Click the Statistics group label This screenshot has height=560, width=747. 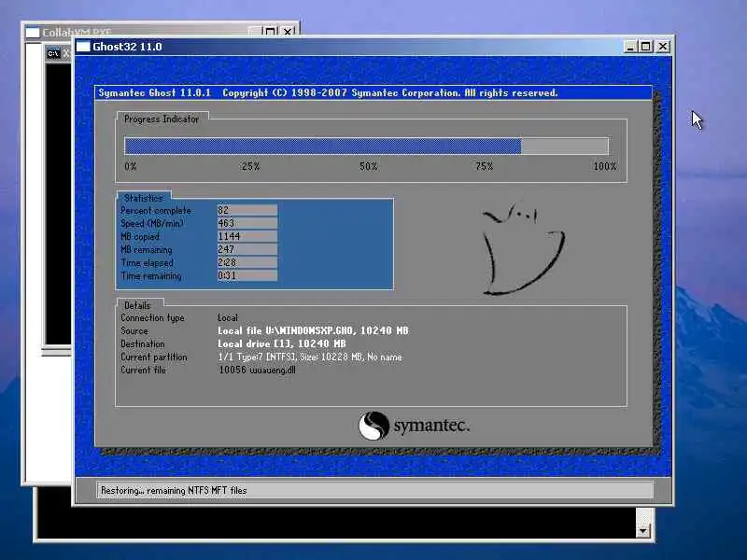pyautogui.click(x=144, y=198)
